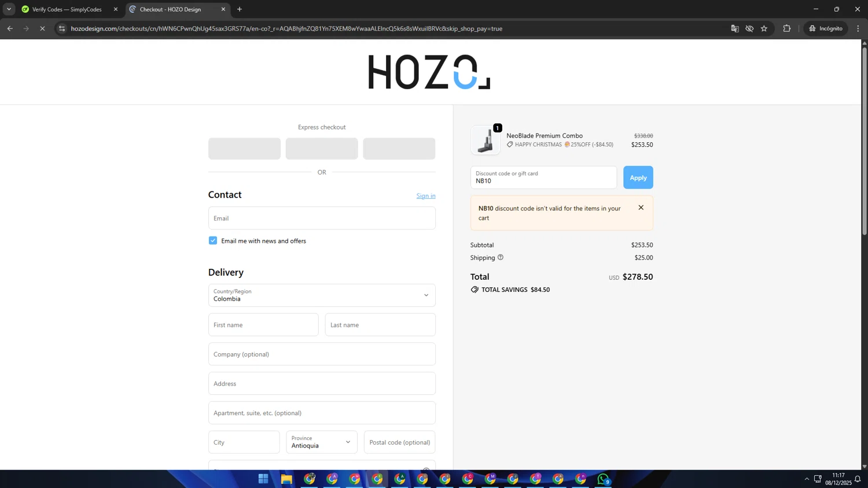Image resolution: width=868 pixels, height=488 pixels.
Task: Expand the Country/Region dropdown
Action: click(x=322, y=295)
